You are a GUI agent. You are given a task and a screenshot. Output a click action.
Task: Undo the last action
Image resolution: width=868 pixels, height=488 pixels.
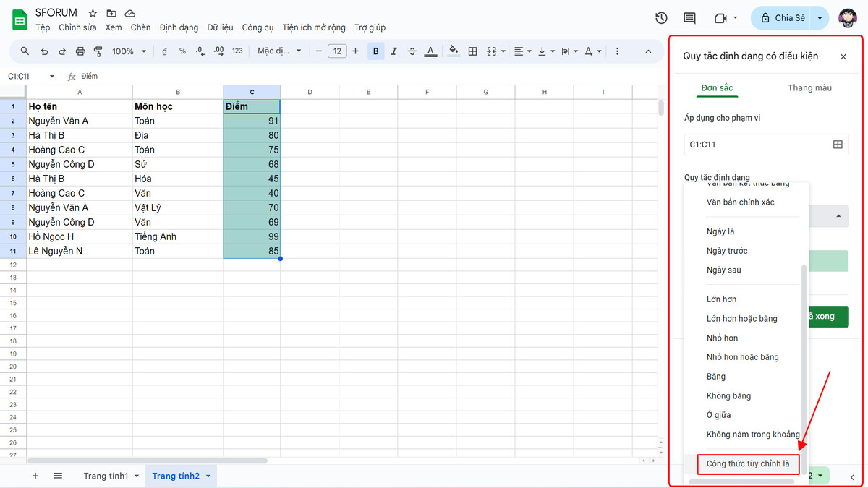(44, 51)
